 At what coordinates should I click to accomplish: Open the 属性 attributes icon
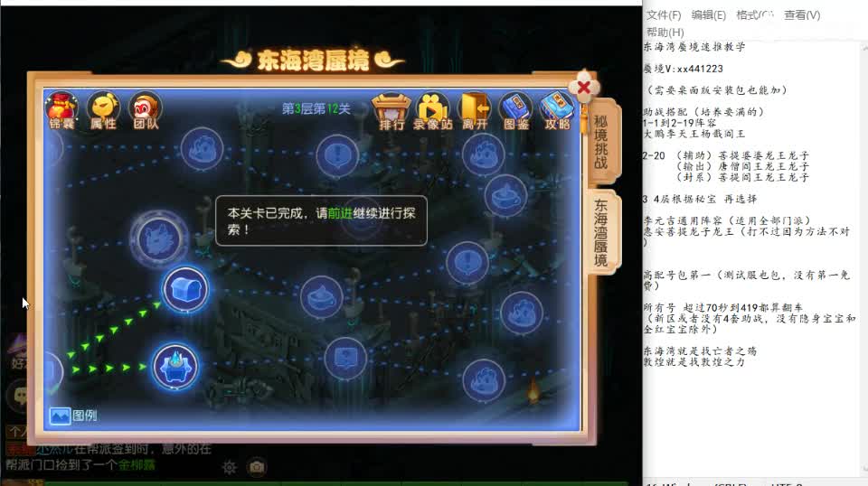103,110
